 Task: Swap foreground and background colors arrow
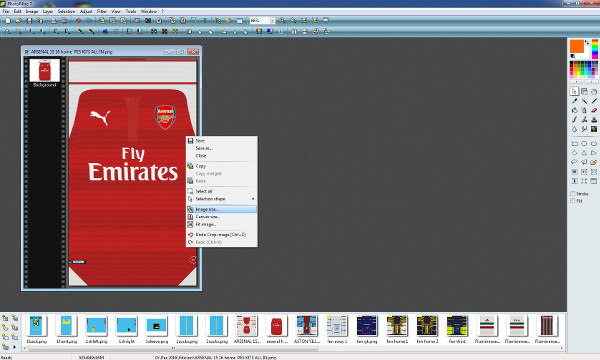click(x=587, y=42)
